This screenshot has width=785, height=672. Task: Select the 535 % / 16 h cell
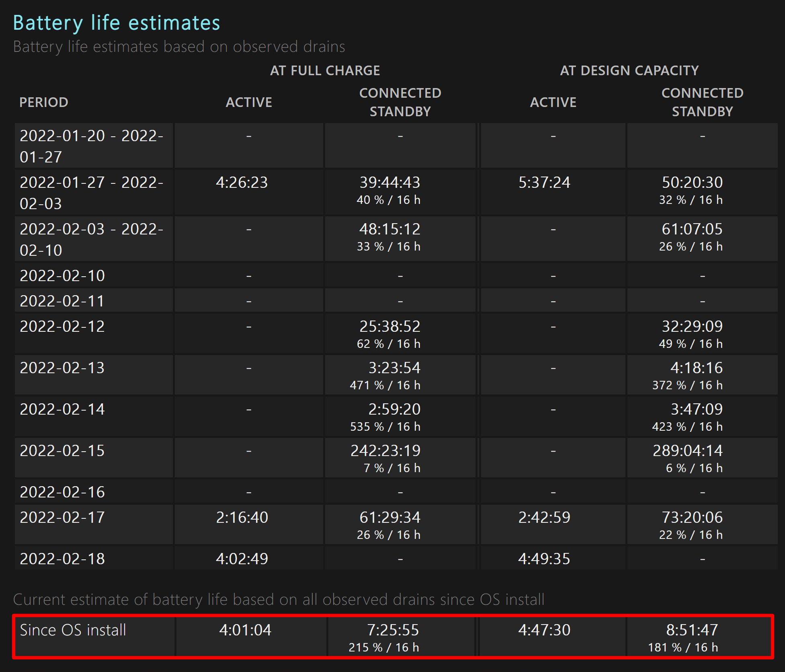(x=400, y=416)
